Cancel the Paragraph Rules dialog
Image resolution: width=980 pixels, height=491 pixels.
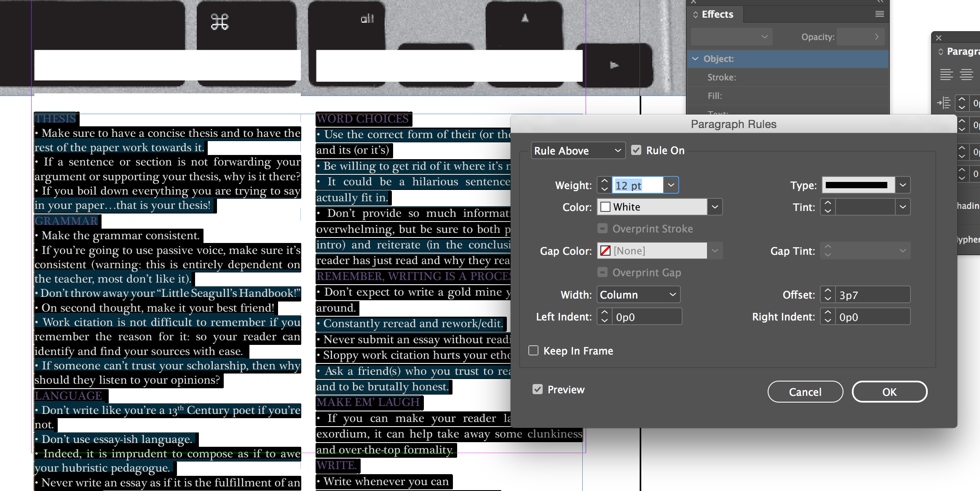tap(805, 392)
